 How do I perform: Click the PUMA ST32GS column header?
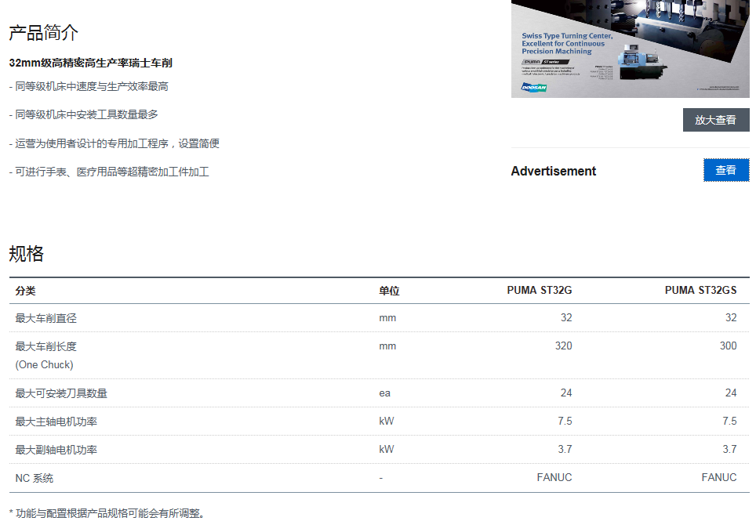pos(700,291)
